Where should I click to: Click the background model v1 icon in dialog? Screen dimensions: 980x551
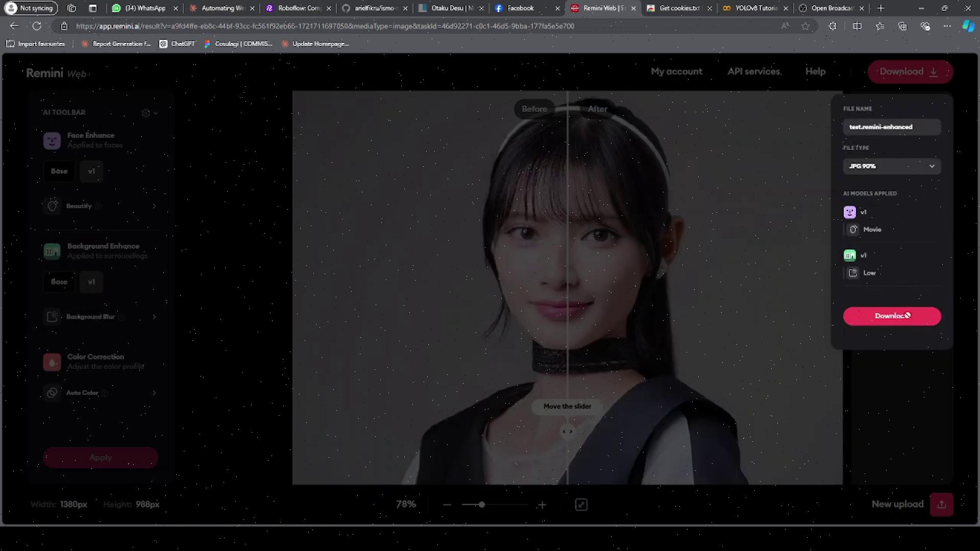[x=850, y=256]
